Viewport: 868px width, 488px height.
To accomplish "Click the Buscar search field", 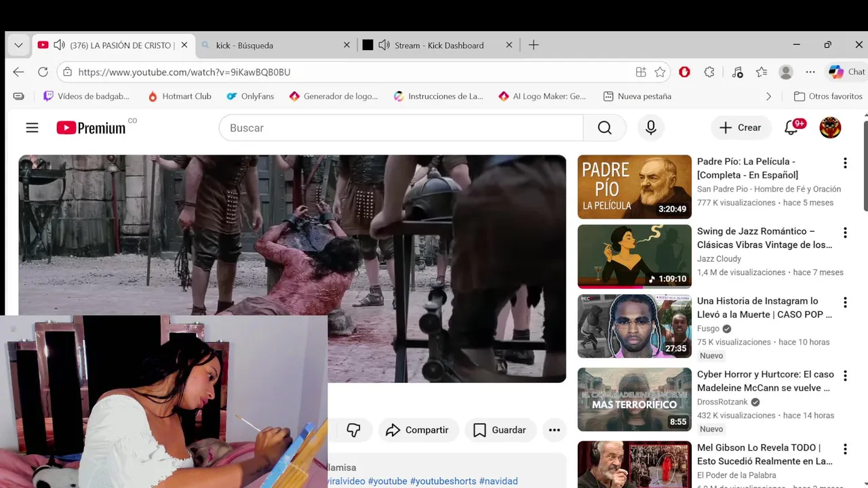I will pos(401,127).
